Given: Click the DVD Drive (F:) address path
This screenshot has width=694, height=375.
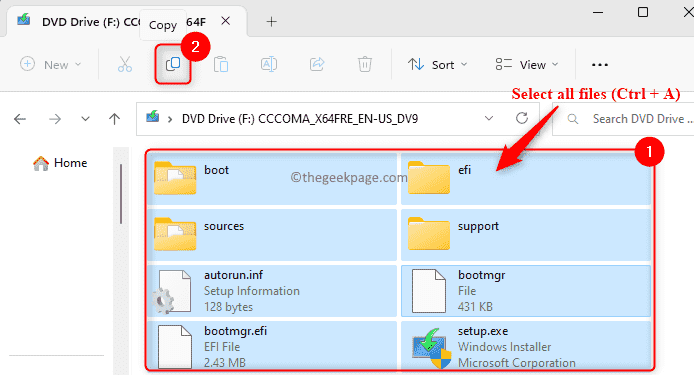Looking at the screenshot, I should point(300,119).
